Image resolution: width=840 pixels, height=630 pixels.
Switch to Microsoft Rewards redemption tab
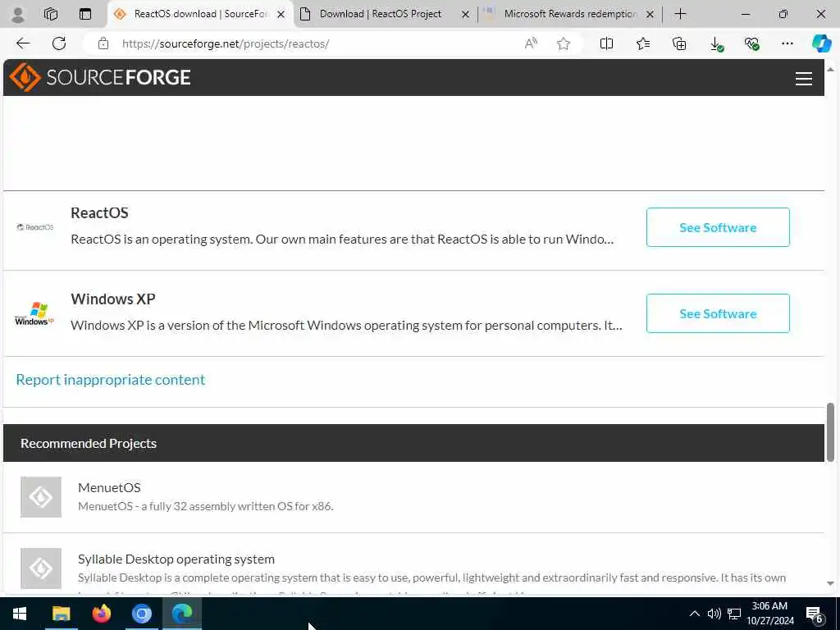pyautogui.click(x=569, y=15)
